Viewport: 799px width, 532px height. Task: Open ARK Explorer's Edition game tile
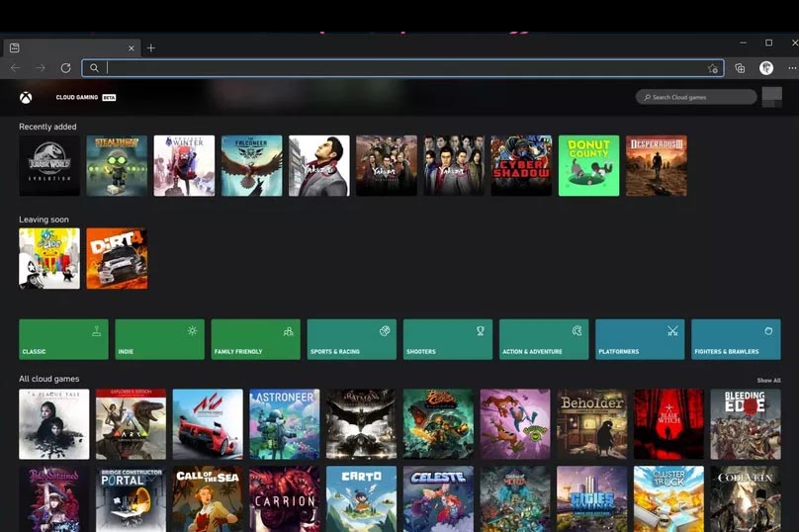click(x=131, y=424)
